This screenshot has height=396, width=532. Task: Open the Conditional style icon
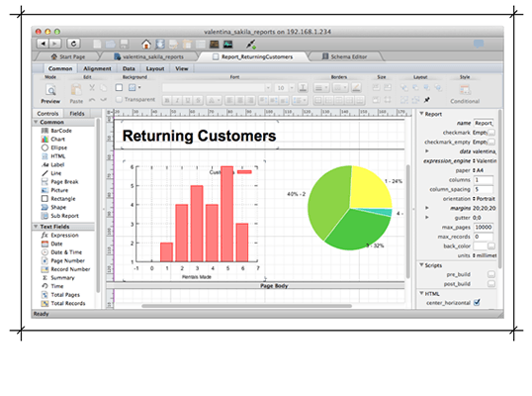[465, 90]
